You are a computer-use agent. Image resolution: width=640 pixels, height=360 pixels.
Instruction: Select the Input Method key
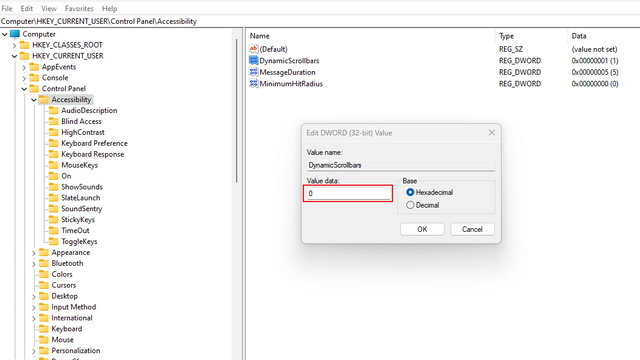coord(73,307)
